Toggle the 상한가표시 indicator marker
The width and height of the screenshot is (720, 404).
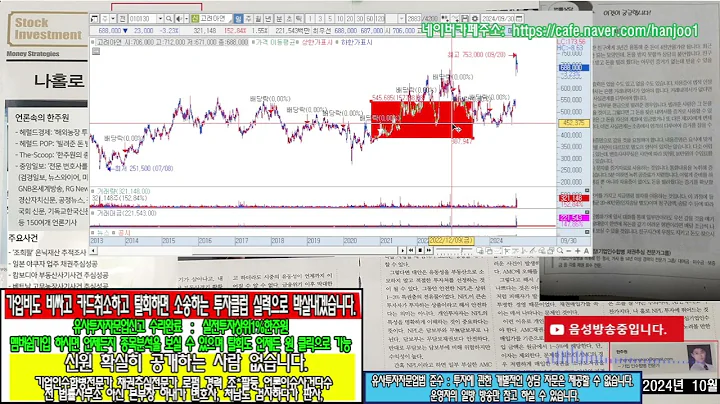[298, 42]
